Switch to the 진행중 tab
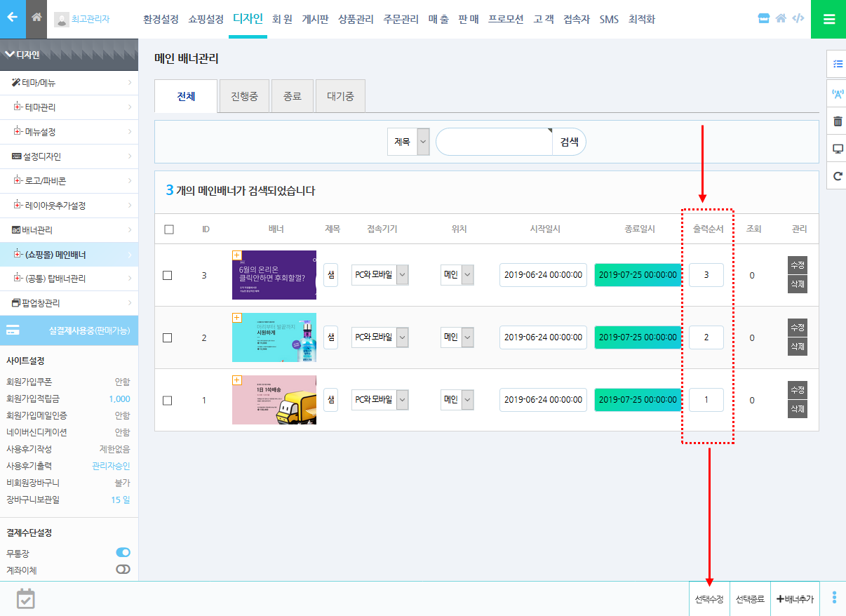 244,95
